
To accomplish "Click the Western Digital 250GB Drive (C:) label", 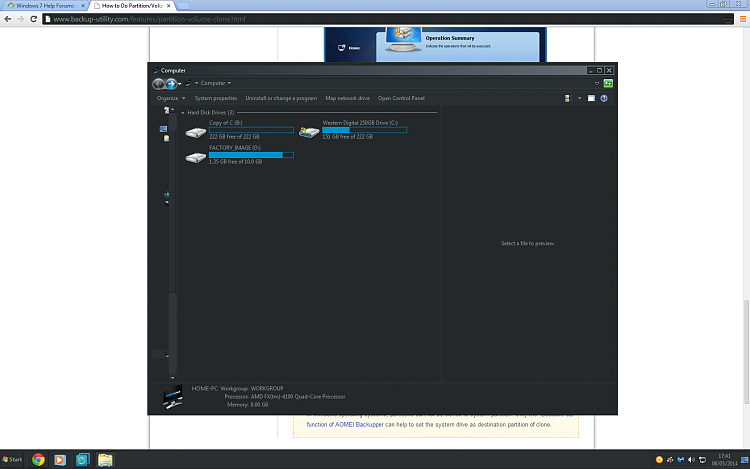I will tap(360, 123).
